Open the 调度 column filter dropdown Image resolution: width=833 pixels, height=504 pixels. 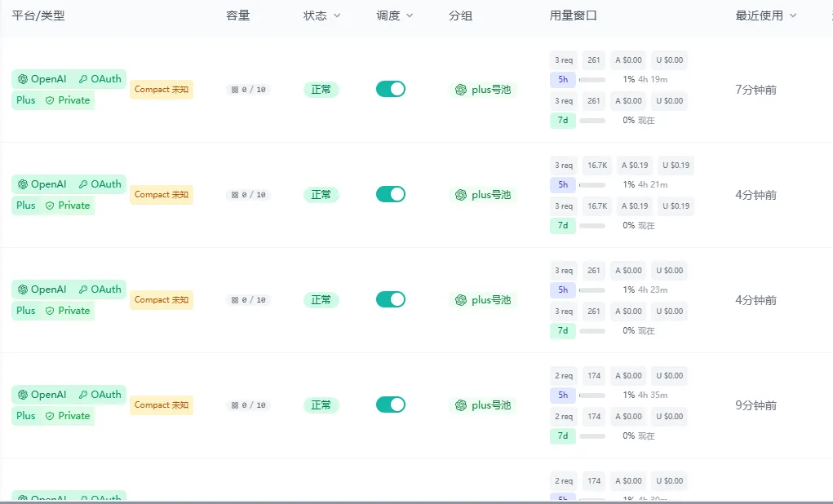click(x=410, y=16)
